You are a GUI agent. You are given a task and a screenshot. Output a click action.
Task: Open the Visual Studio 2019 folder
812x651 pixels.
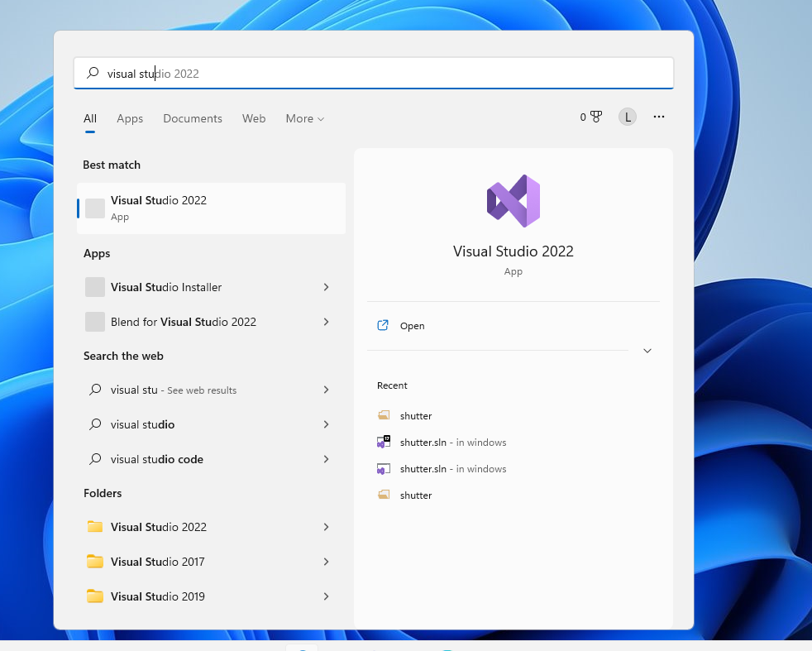coord(212,596)
